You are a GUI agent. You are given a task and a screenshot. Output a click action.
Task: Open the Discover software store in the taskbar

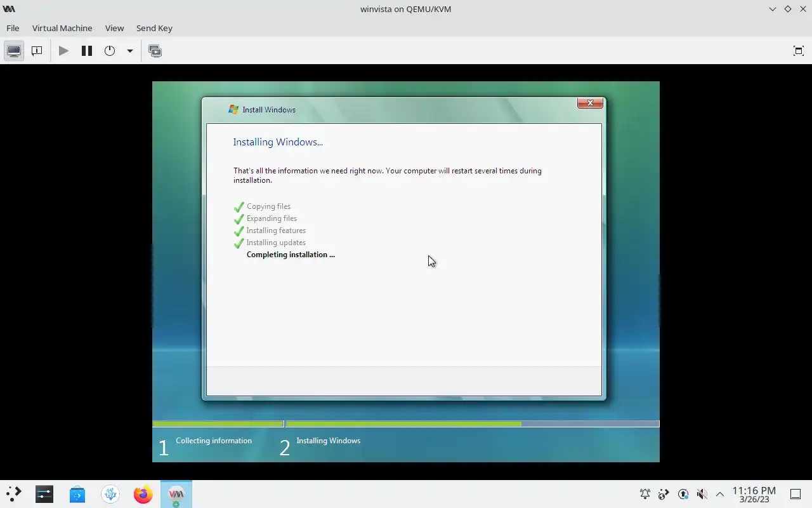tap(77, 494)
